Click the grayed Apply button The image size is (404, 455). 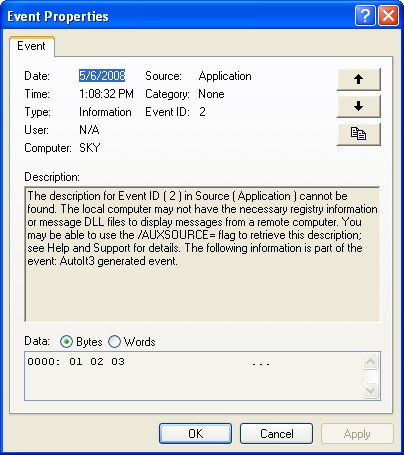[x=357, y=434]
